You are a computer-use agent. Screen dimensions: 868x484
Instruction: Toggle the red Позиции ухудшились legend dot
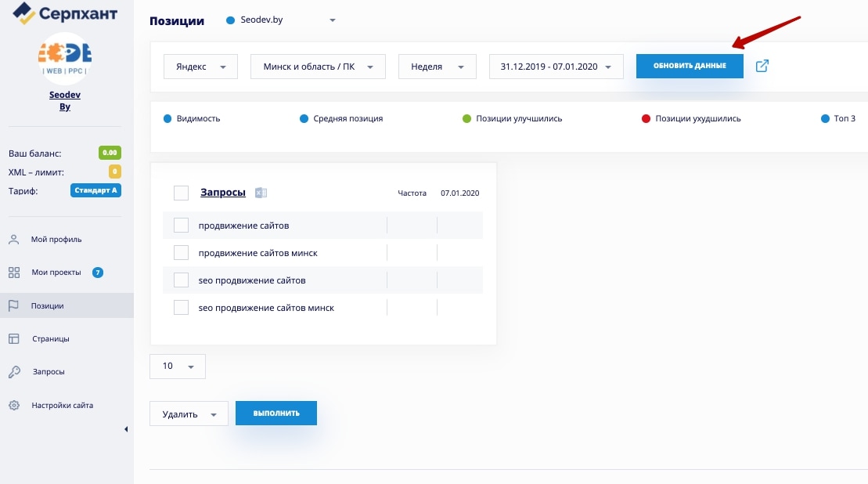click(646, 119)
